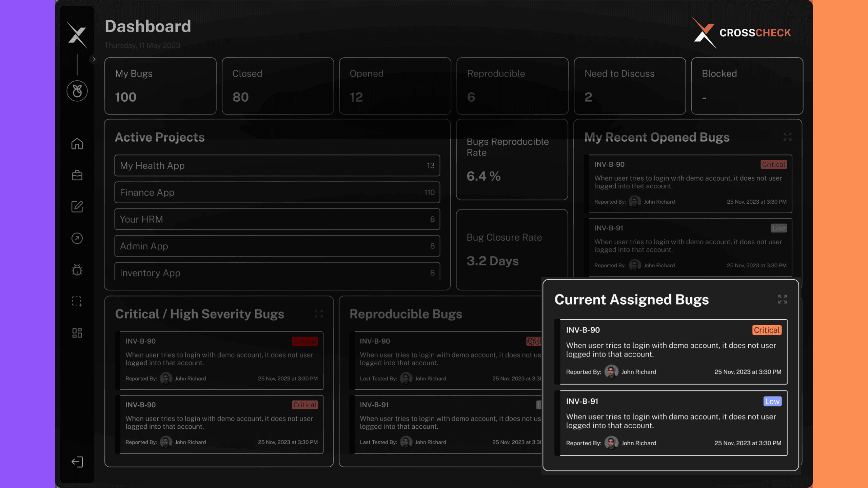The width and height of the screenshot is (868, 488).
Task: Select the Inventory App project row
Action: (x=277, y=271)
